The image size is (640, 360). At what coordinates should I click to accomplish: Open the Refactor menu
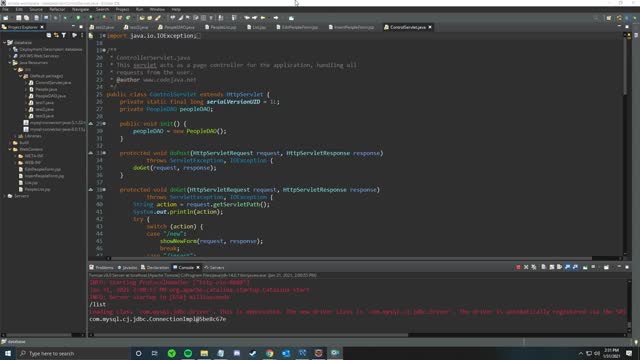[57, 9]
